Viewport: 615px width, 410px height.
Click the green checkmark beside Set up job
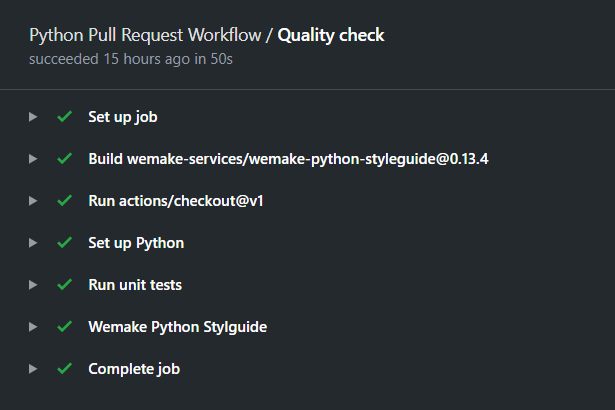[64, 117]
